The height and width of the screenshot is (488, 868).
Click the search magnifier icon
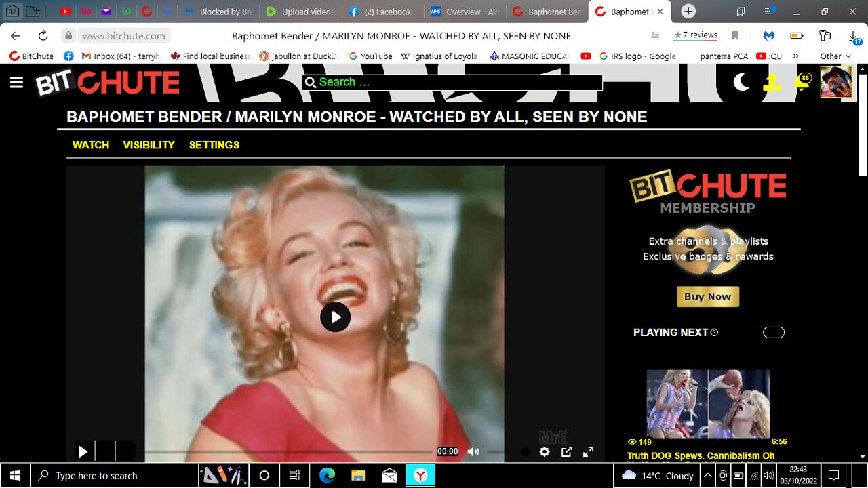pyautogui.click(x=311, y=82)
